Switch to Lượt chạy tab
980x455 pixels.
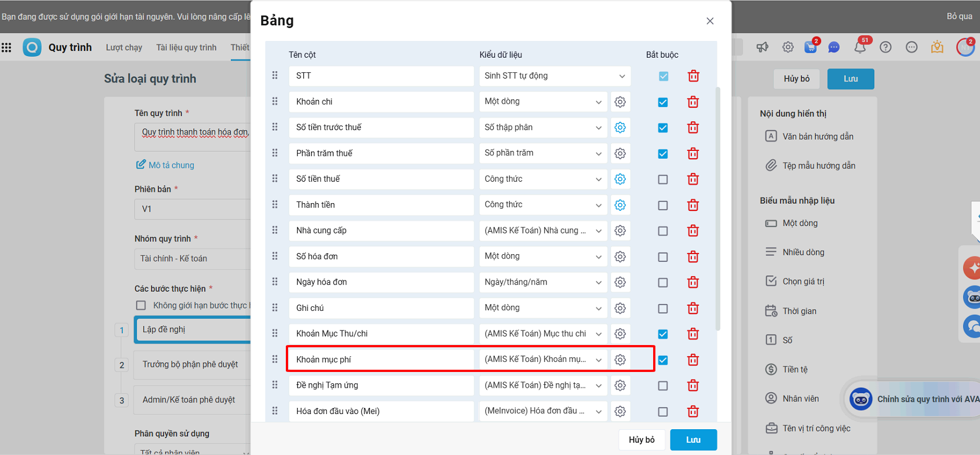point(124,47)
